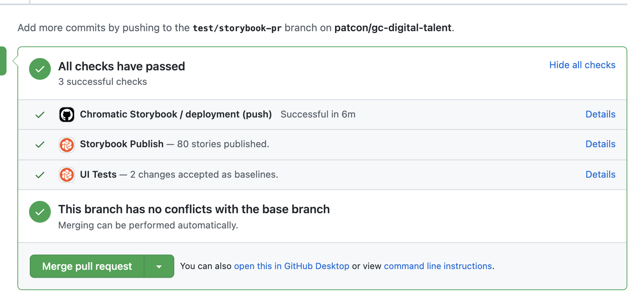The height and width of the screenshot is (293, 644).
Task: Click the success tick on Storybook Publish row
Action: click(x=40, y=145)
